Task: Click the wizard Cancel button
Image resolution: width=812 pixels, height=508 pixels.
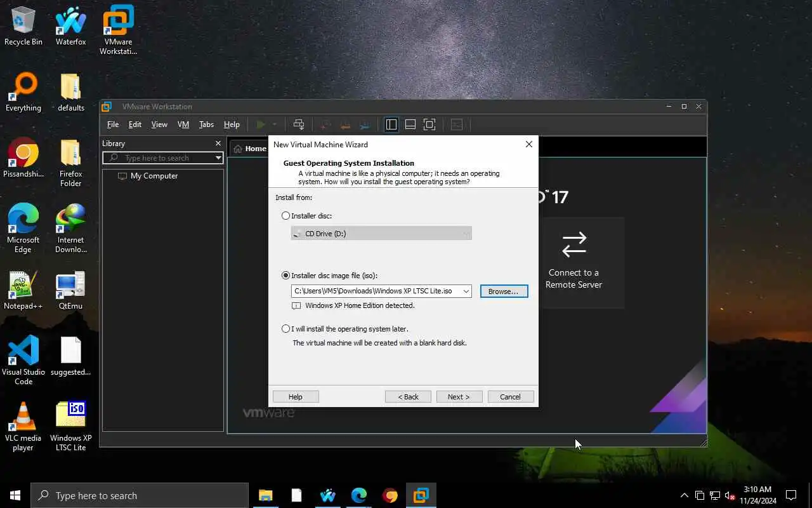Action: coord(511,396)
